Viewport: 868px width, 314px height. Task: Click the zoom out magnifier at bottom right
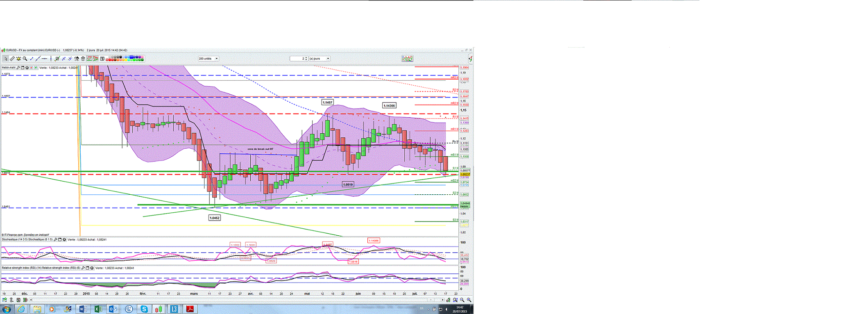[462, 300]
